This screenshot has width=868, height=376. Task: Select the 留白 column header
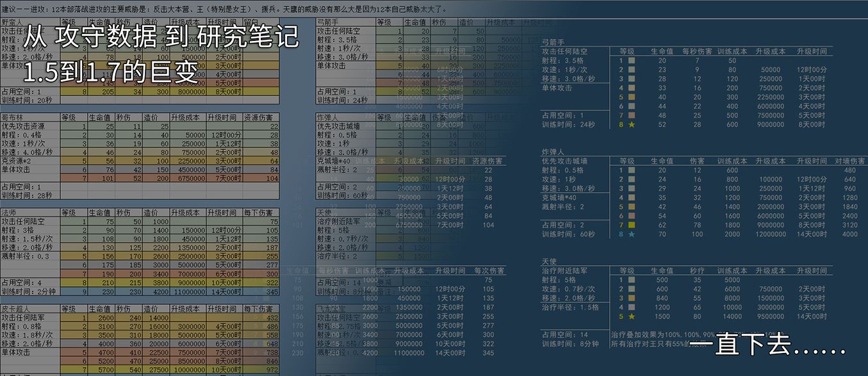click(252, 22)
